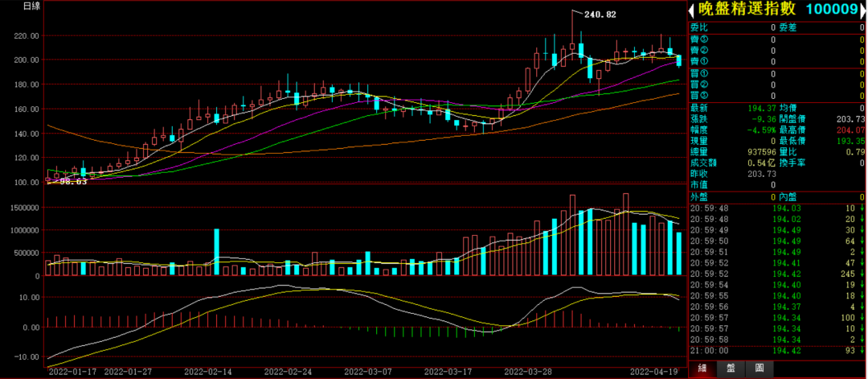Select the tick row with volume 245
This screenshot has width=868, height=379.
click(777, 274)
